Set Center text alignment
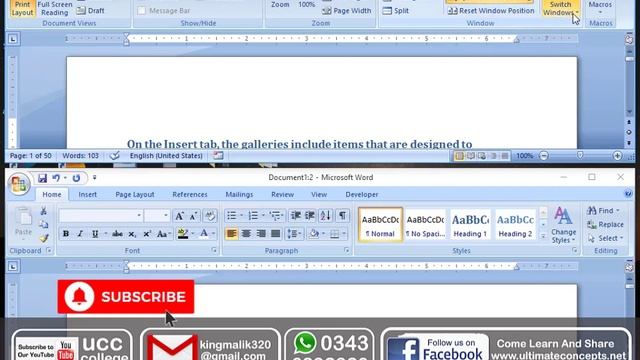The width and height of the screenshot is (640, 360). 246,234
